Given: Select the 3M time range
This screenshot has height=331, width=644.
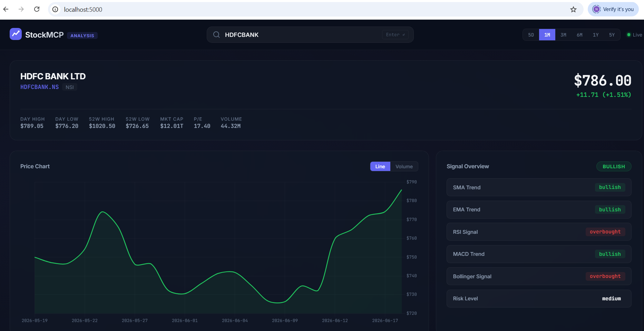Looking at the screenshot, I should (563, 35).
